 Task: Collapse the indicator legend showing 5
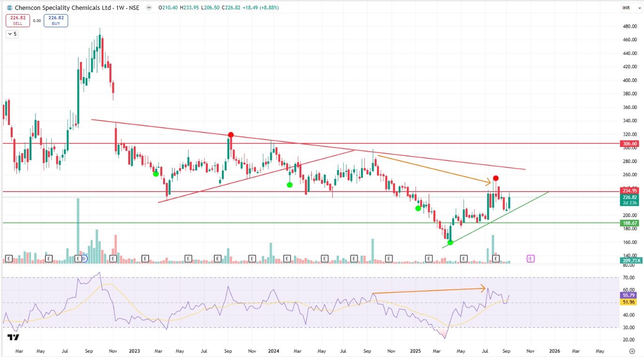12,34
